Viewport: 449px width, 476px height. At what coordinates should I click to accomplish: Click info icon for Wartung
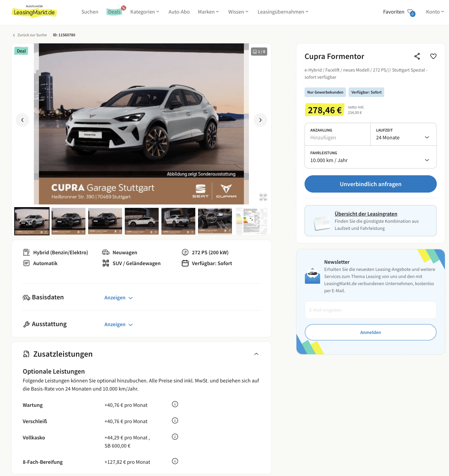point(175,404)
